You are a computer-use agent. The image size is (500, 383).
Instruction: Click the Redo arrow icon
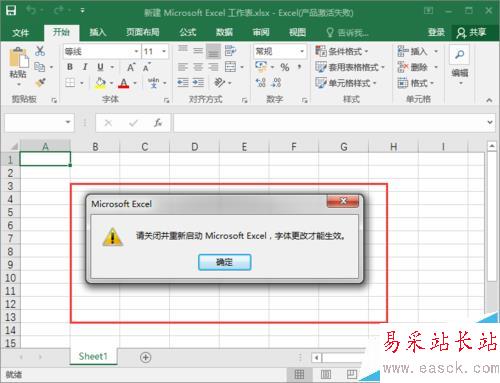[x=59, y=11]
